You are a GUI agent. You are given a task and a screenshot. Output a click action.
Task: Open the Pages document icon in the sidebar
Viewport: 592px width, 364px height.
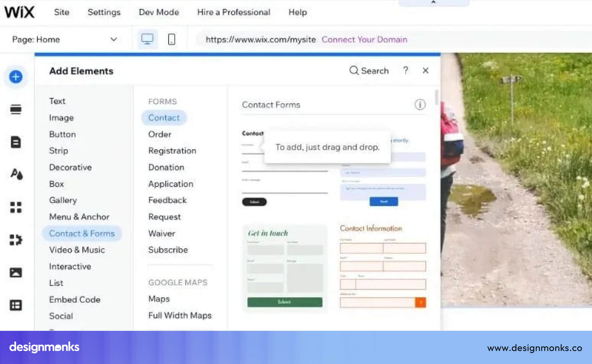(x=16, y=142)
